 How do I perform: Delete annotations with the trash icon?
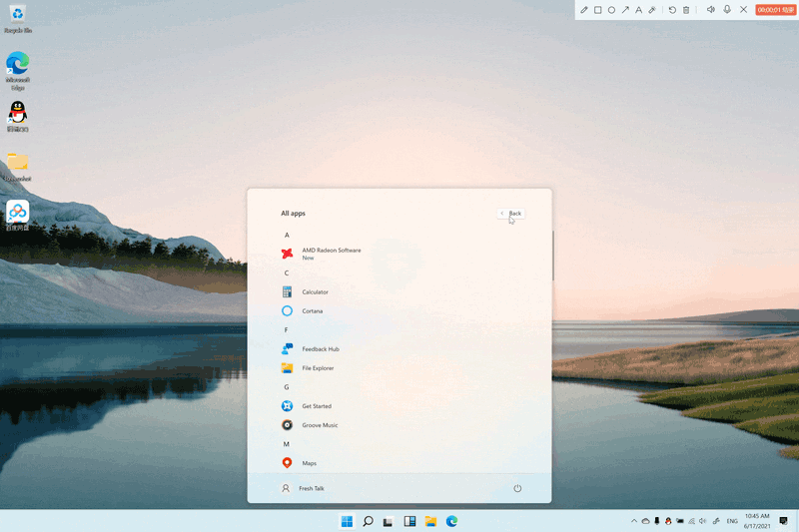[686, 10]
